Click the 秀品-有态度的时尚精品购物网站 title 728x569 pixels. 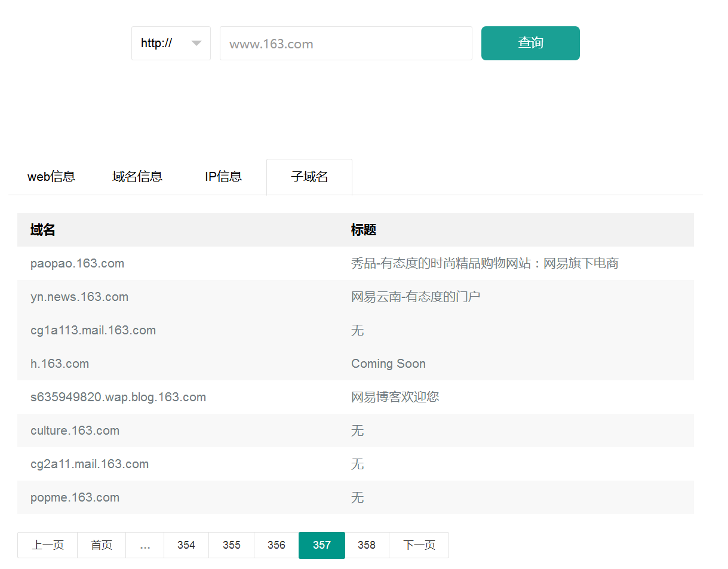[x=485, y=263]
